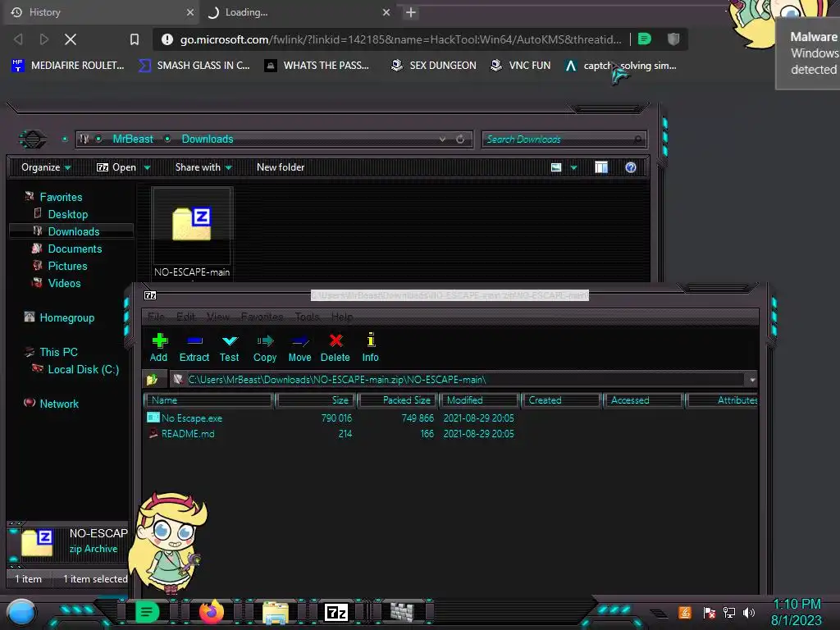
Task: Open the VNC FUN bookmark
Action: [520, 66]
